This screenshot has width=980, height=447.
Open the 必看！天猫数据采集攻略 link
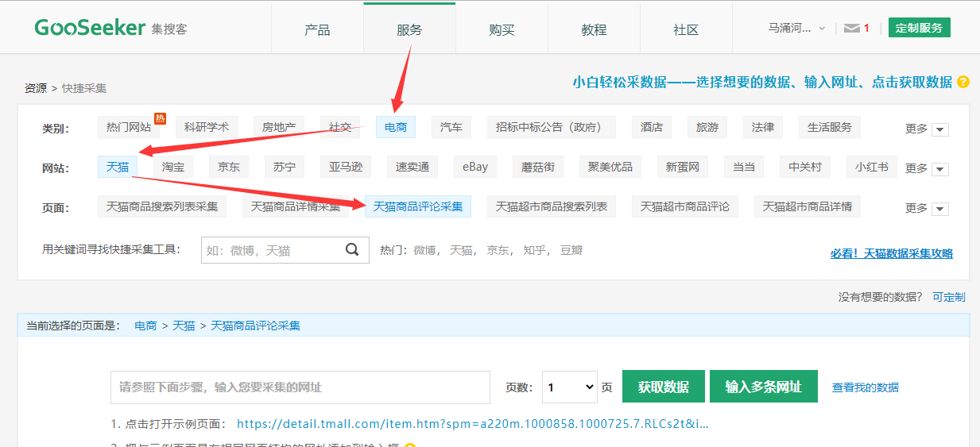point(892,254)
